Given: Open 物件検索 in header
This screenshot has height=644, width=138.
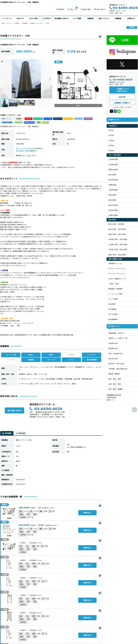Looking at the screenshot, I should point(60,9).
